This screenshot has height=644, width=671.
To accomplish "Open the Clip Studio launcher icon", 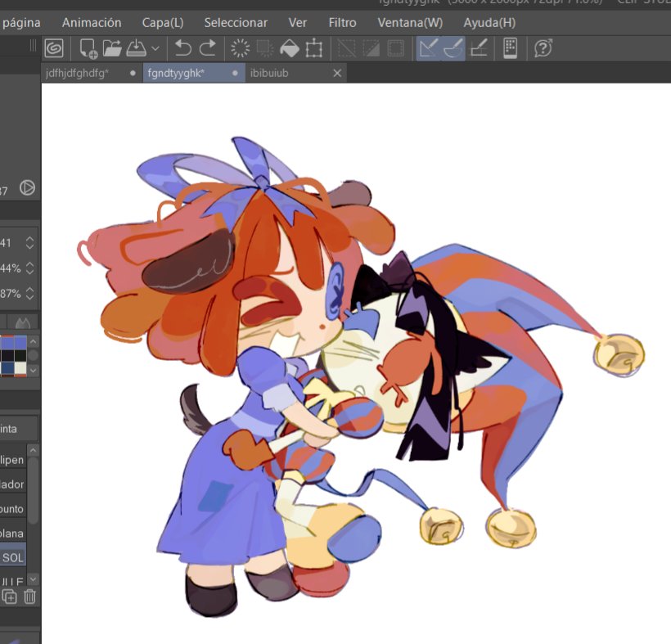I will (53, 48).
